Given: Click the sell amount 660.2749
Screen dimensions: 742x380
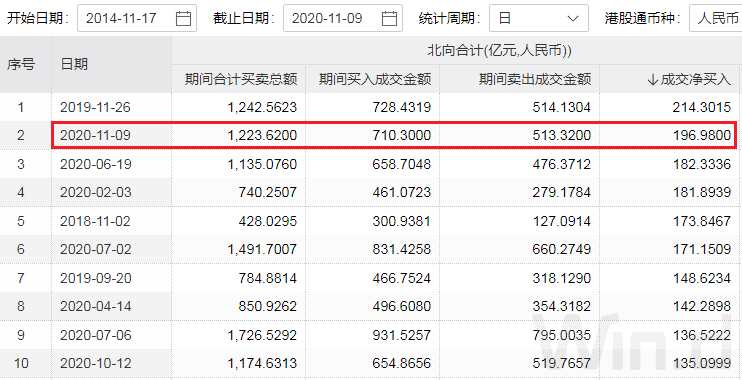Looking at the screenshot, I should click(x=562, y=249).
